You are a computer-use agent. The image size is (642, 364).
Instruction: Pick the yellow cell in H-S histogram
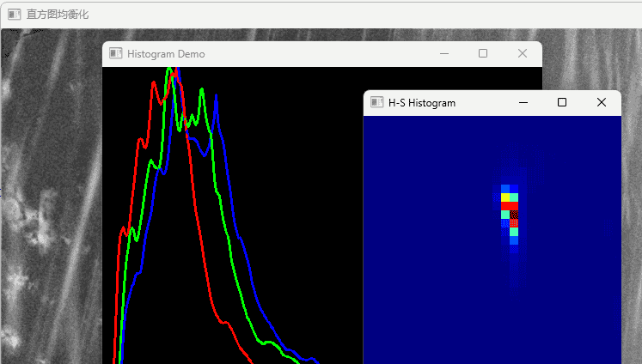[505, 197]
